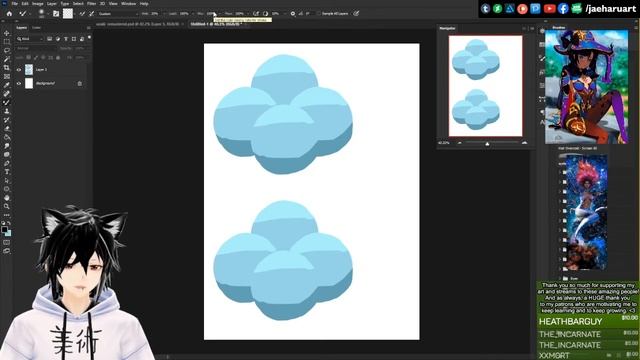The width and height of the screenshot is (640, 360).
Task: Select the Eraser tool
Action: click(7, 129)
